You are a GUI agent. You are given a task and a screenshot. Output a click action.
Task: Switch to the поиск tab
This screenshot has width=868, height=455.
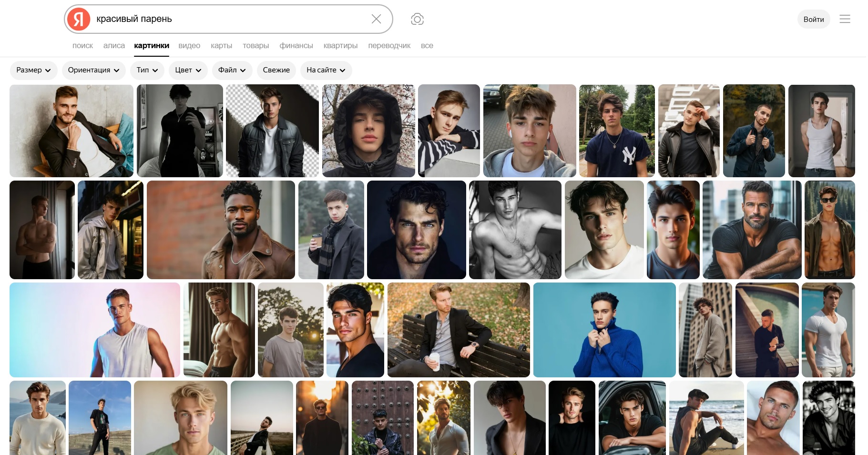[x=82, y=46]
